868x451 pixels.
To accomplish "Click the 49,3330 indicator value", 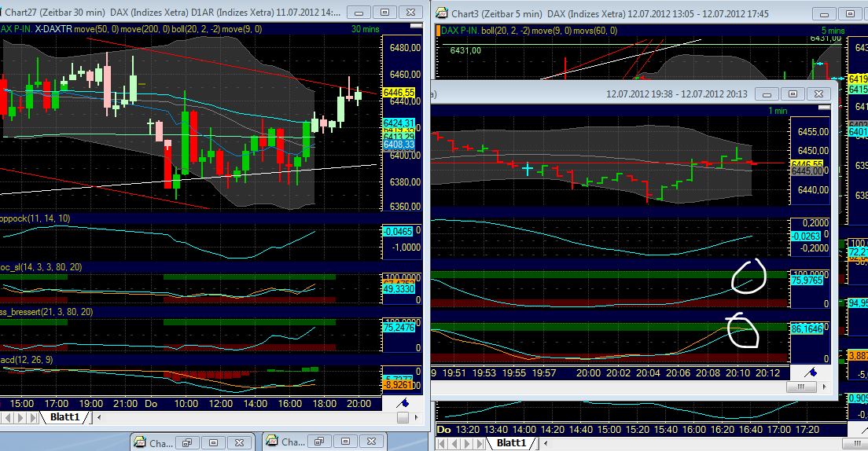I will (399, 289).
